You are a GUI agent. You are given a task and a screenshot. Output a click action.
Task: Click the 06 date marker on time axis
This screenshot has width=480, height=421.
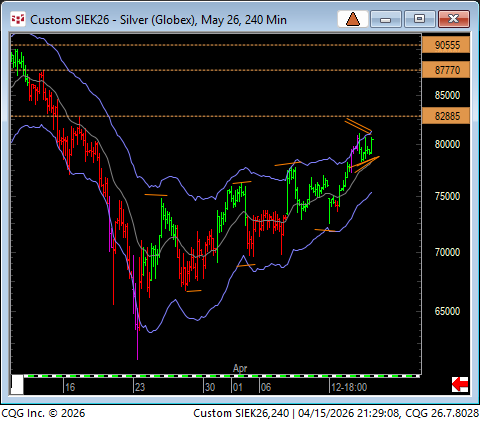click(266, 387)
